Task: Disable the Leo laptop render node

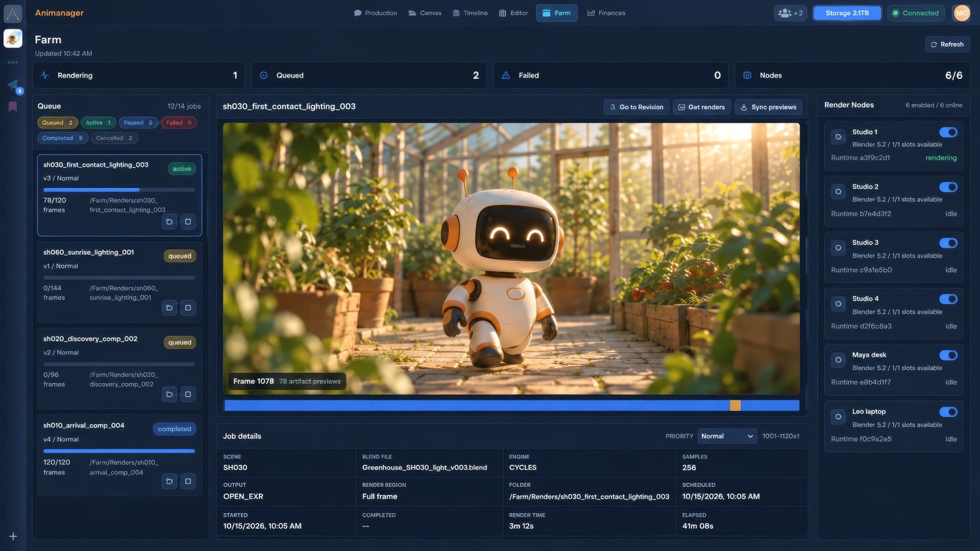Action: [948, 412]
